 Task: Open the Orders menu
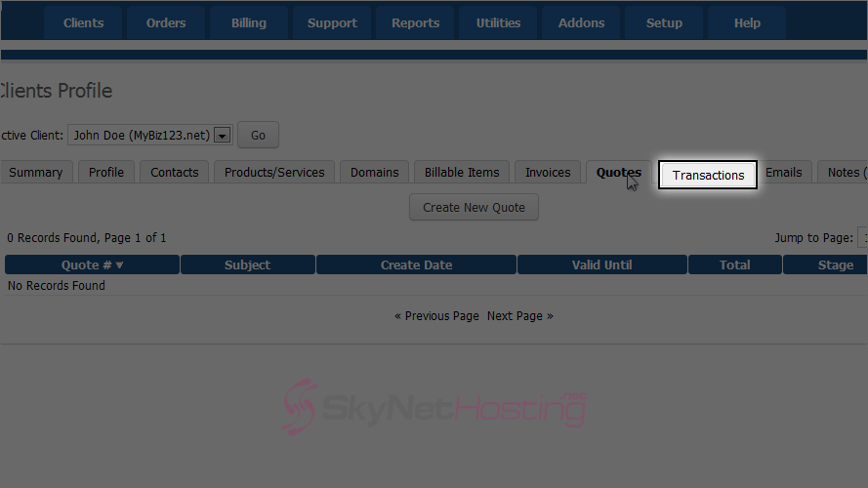(166, 23)
